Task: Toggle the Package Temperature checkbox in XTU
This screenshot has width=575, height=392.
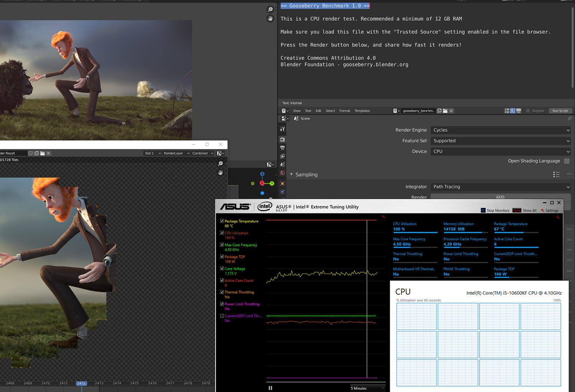Action: click(x=222, y=221)
